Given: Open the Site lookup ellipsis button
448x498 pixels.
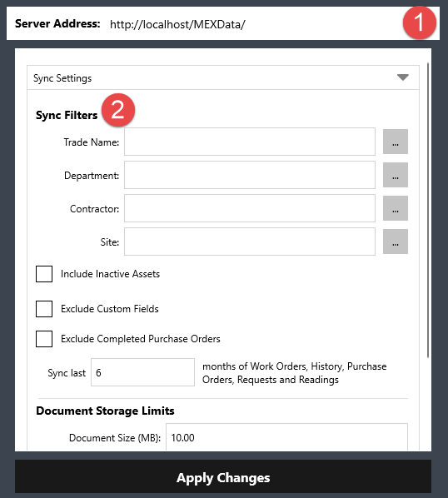Looking at the screenshot, I should coord(396,242).
